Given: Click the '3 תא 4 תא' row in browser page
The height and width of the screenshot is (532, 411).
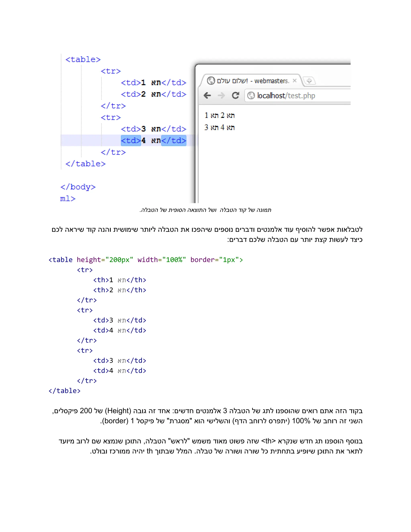Looking at the screenshot, I should click(x=220, y=127).
